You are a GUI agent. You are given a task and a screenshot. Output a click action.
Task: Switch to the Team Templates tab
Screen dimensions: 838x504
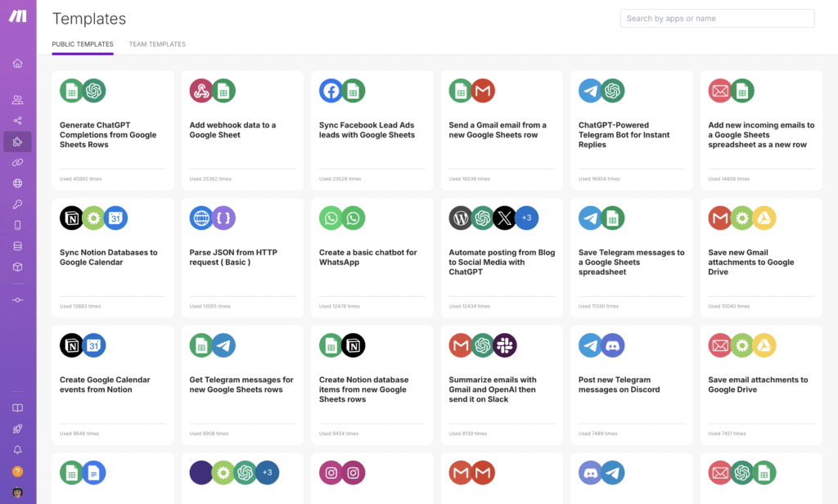coord(157,44)
